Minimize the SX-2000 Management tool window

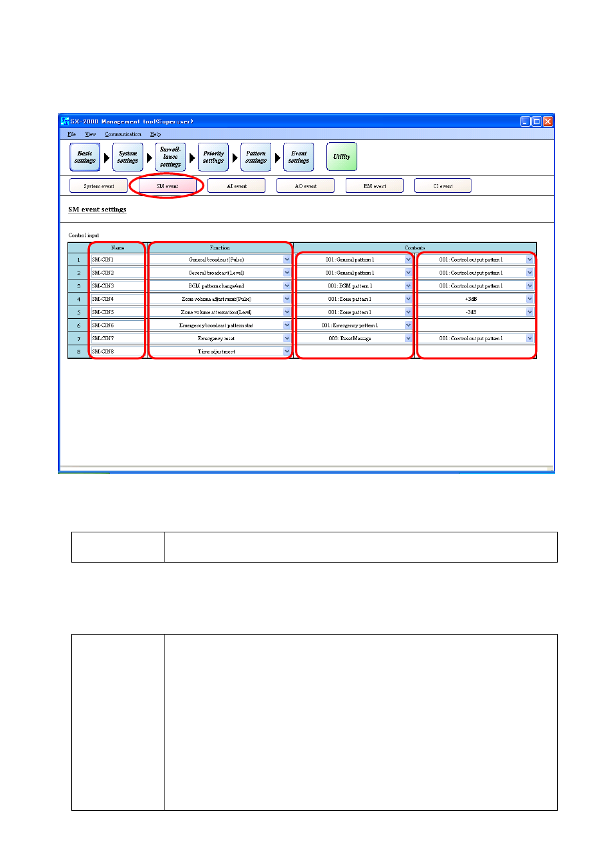526,122
